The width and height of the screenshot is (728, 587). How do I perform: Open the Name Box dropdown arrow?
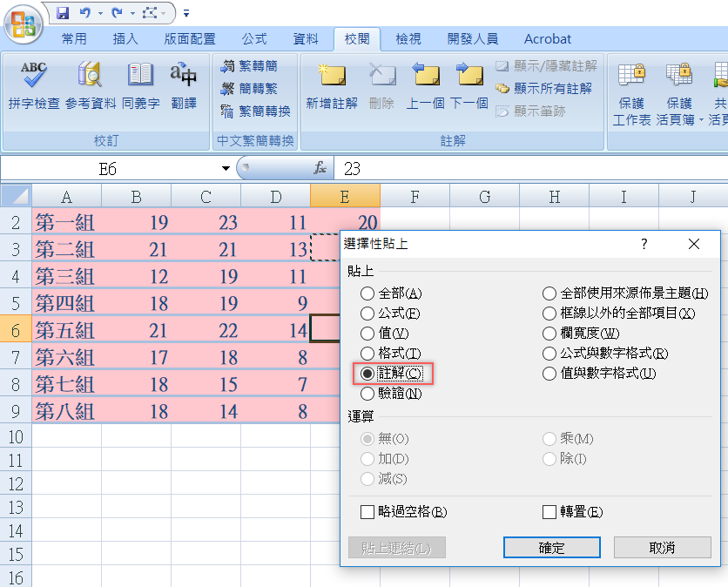(x=226, y=168)
